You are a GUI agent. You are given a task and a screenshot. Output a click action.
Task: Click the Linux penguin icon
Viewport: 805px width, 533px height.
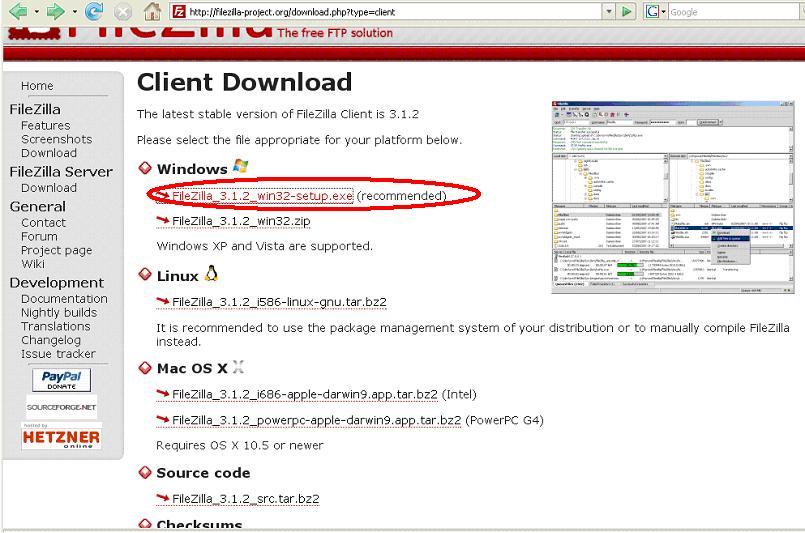211,274
